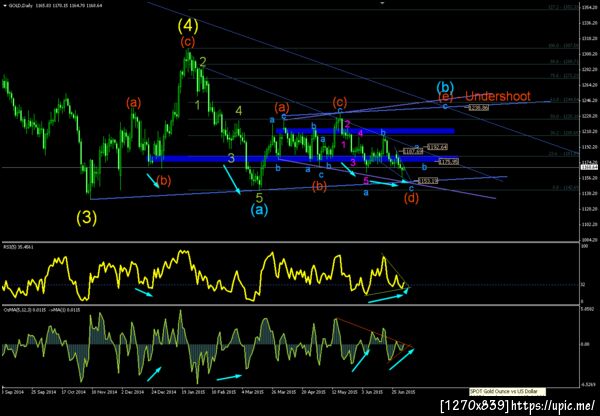Image resolution: width=600 pixels, height=416 pixels.
Task: Select the yellow (4) wave label
Action: click(x=188, y=26)
